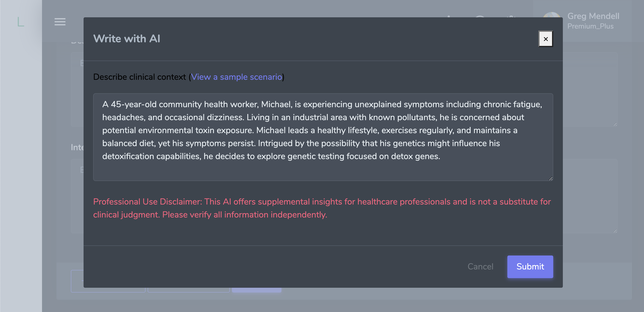The height and width of the screenshot is (312, 644).
Task: Open Greg Mendell's profile menu
Action: pos(593,16)
